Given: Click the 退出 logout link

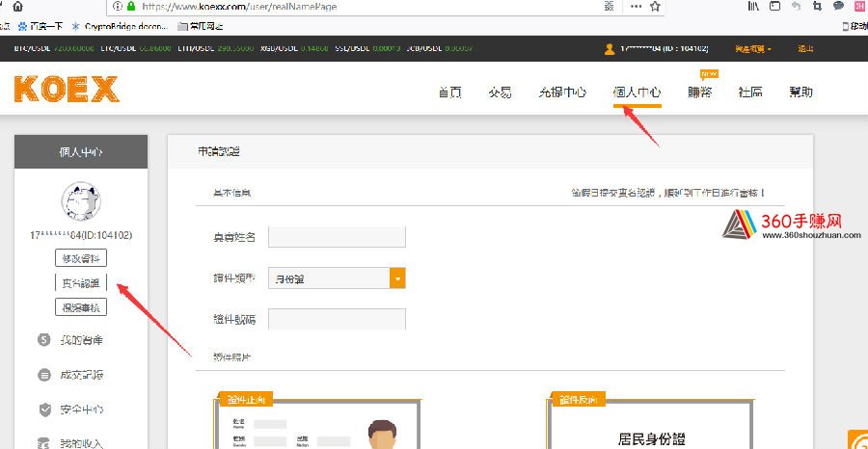Looking at the screenshot, I should 805,49.
